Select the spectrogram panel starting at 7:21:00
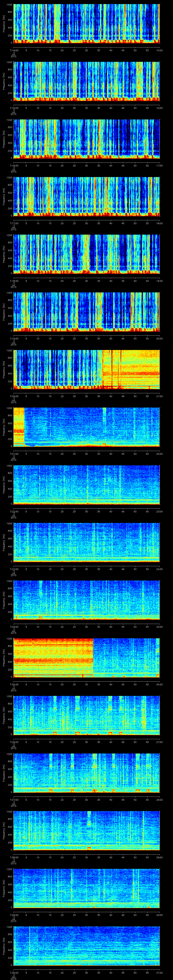This screenshot has width=173, height=980. point(87,427)
